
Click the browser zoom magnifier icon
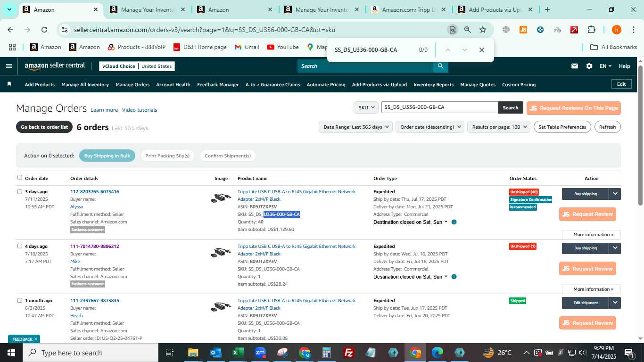[468, 30]
